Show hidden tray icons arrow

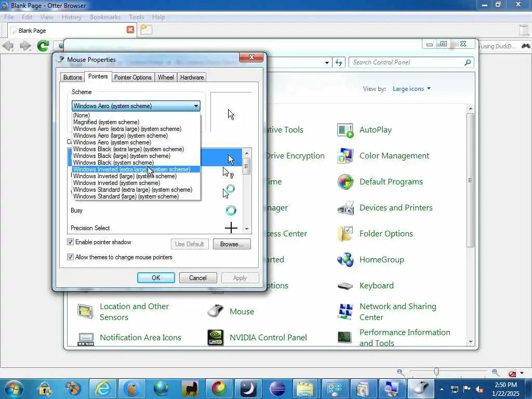(442, 389)
